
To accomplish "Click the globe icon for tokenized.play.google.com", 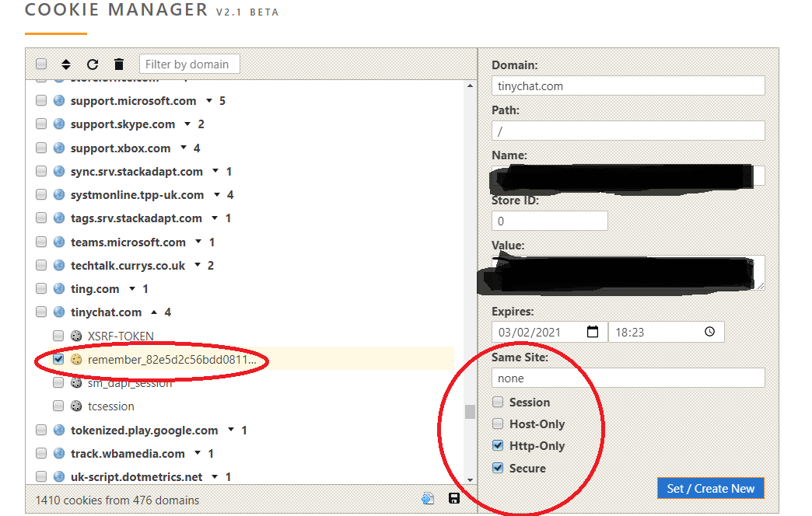I will click(59, 430).
